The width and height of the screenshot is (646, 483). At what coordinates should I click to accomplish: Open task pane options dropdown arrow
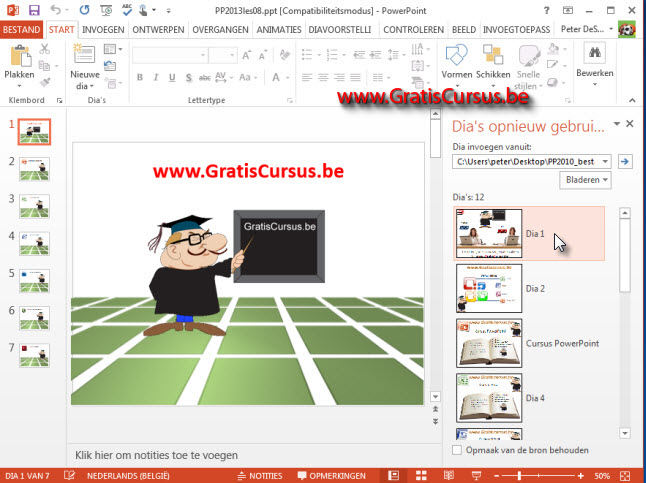[616, 124]
